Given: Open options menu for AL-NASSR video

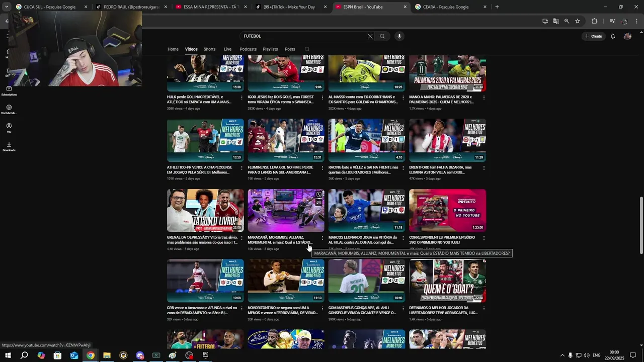Looking at the screenshot, I should (x=403, y=98).
